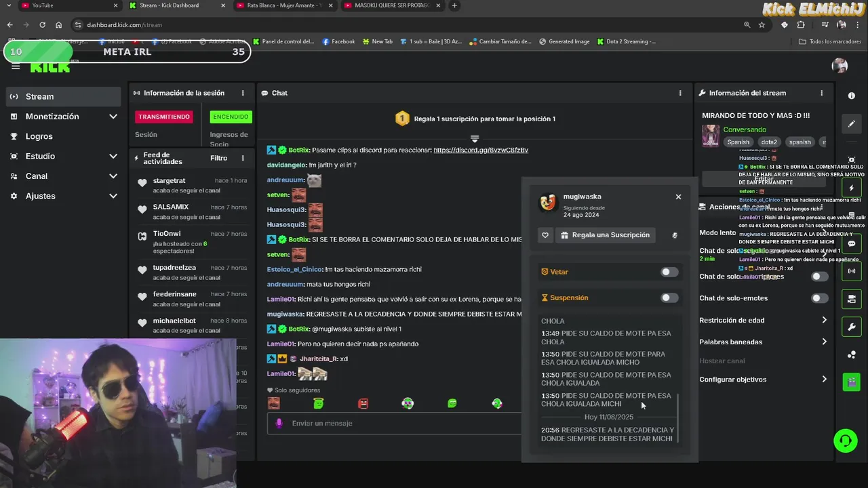
Task: Click the video camera icon in right toolbar
Action: click(852, 299)
